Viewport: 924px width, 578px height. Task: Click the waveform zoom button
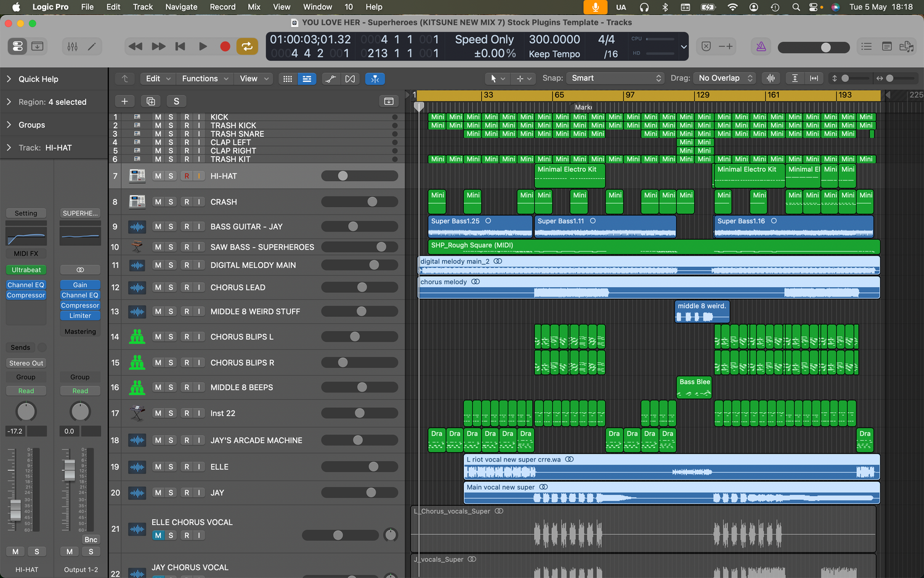[x=771, y=78]
